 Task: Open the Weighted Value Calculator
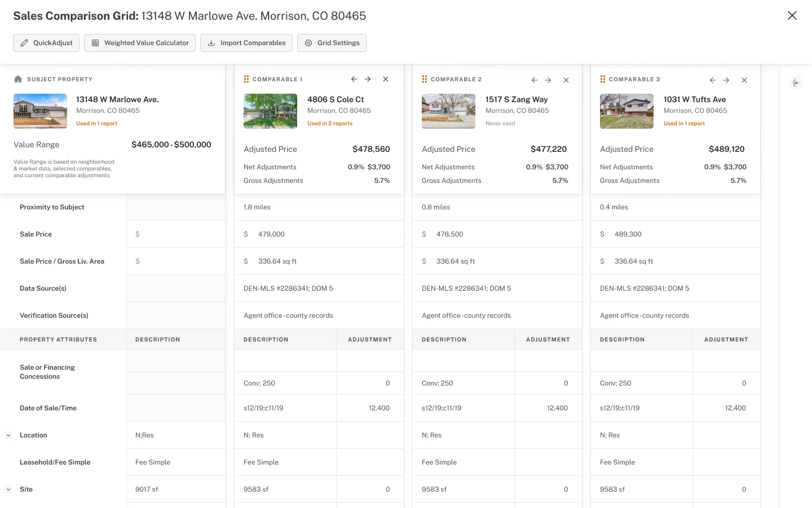140,43
